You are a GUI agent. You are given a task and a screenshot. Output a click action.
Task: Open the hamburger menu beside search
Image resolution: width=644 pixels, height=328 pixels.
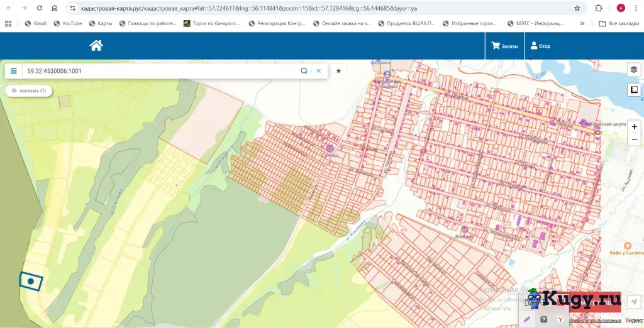click(x=14, y=71)
